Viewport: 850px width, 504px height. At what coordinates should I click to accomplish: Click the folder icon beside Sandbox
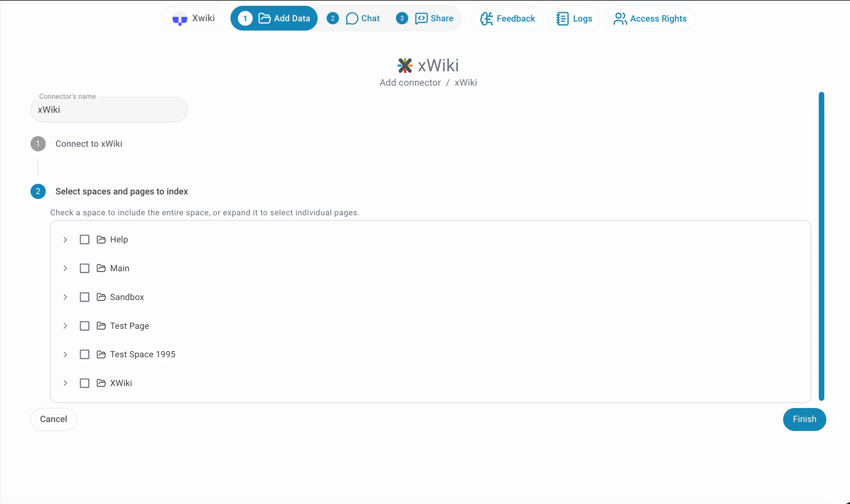[101, 297]
